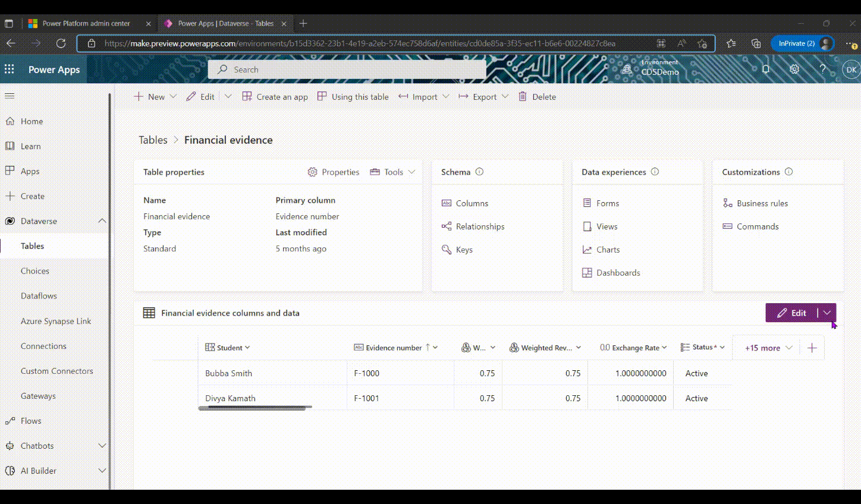
Task: Switch to Power Platform admin center tab
Action: 86,23
